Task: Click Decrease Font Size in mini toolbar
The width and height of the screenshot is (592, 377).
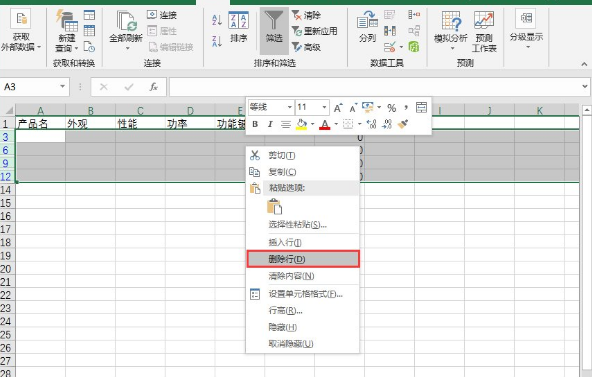Action: 353,108
